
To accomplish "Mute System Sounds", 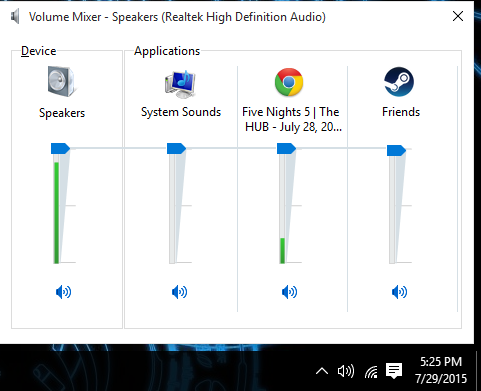I will 179,292.
